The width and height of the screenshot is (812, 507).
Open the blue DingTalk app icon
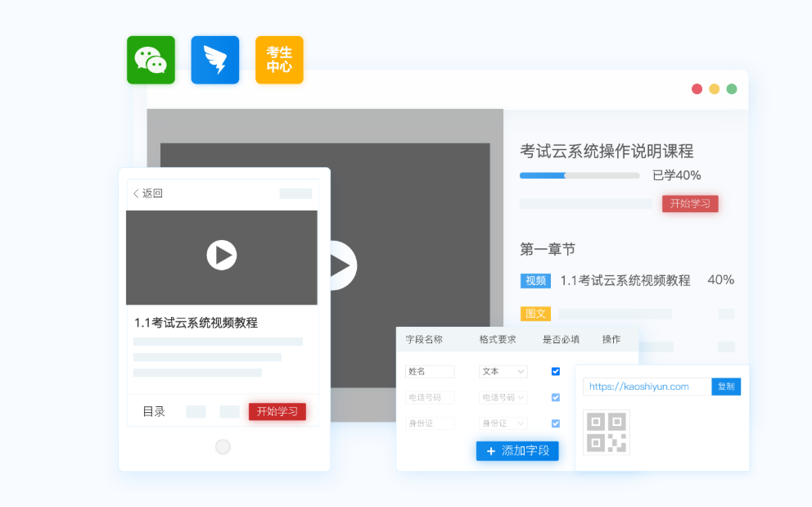coord(214,60)
